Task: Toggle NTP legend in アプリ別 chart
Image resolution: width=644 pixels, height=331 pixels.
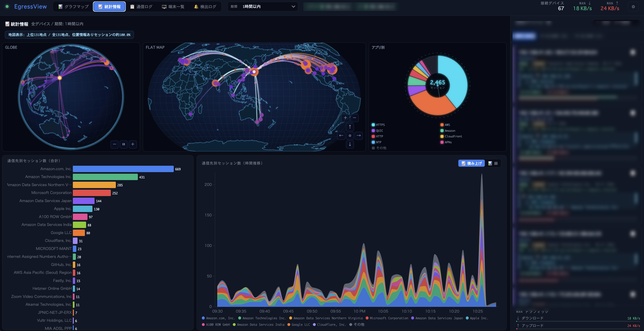Action: pyautogui.click(x=376, y=142)
